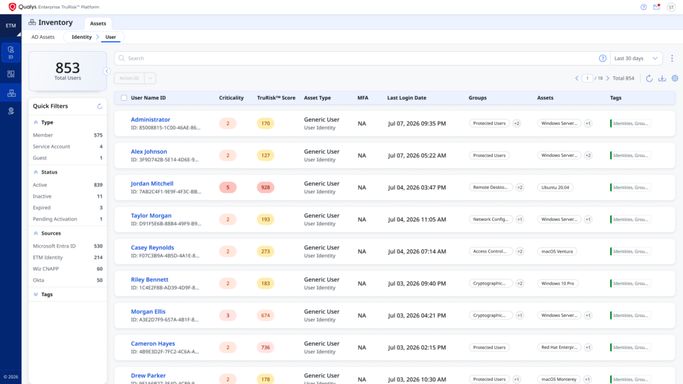This screenshot has height=384, width=683.
Task: Tick the select-all checkbox in table header
Action: (x=124, y=98)
